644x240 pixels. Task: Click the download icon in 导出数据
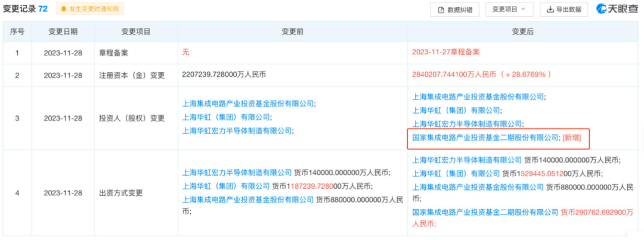click(x=549, y=10)
